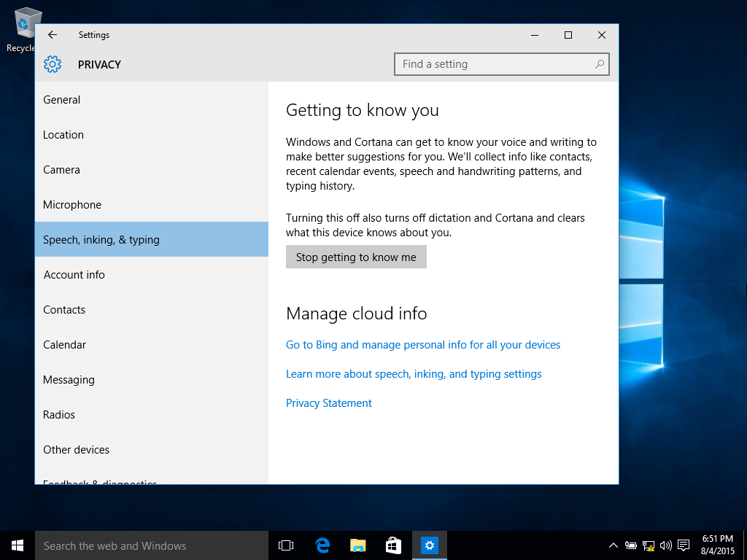
Task: Go back using the Settings back arrow
Action: click(x=53, y=35)
